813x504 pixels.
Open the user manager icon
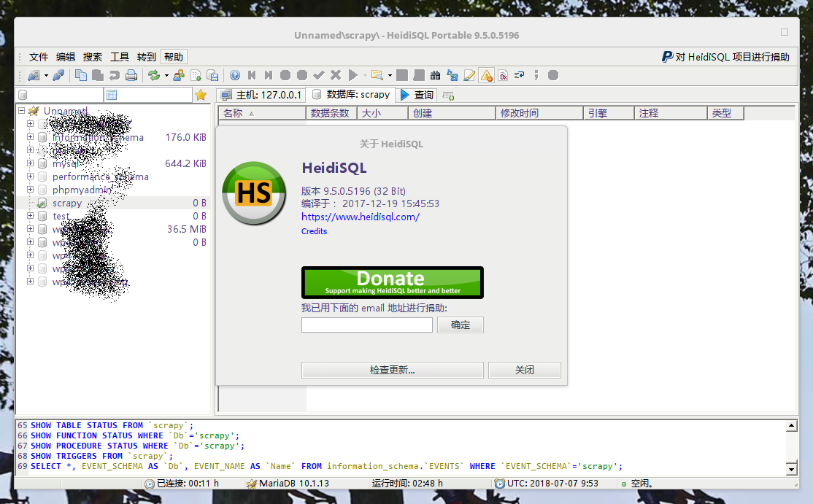[179, 76]
